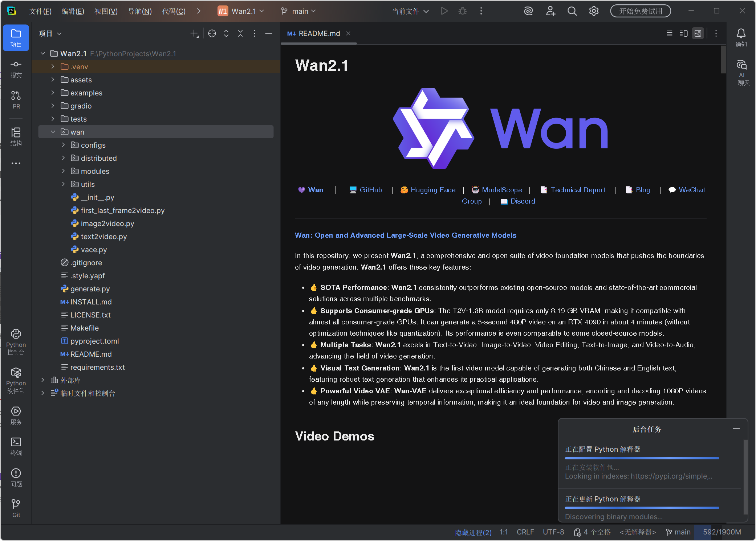Open the Problems tool window
Image resolution: width=756 pixels, height=541 pixels.
click(x=16, y=478)
